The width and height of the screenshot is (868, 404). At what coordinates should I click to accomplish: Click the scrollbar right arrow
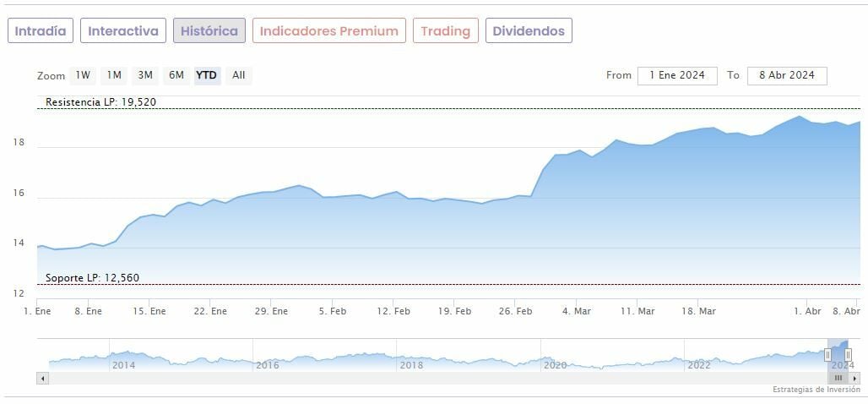tap(854, 378)
